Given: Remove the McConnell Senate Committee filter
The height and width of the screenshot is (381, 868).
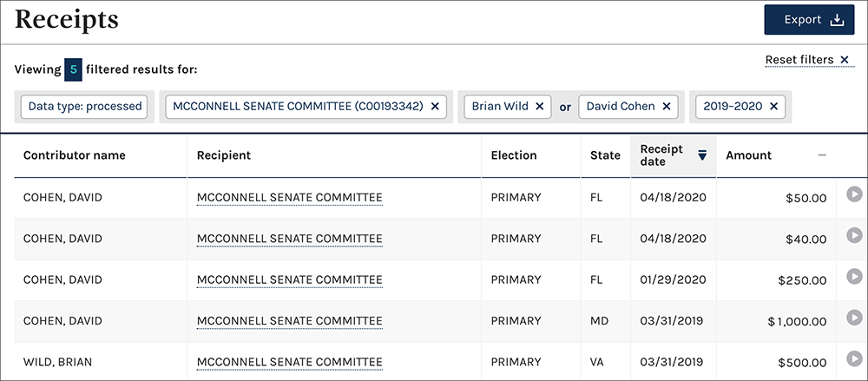Looking at the screenshot, I should (x=435, y=107).
